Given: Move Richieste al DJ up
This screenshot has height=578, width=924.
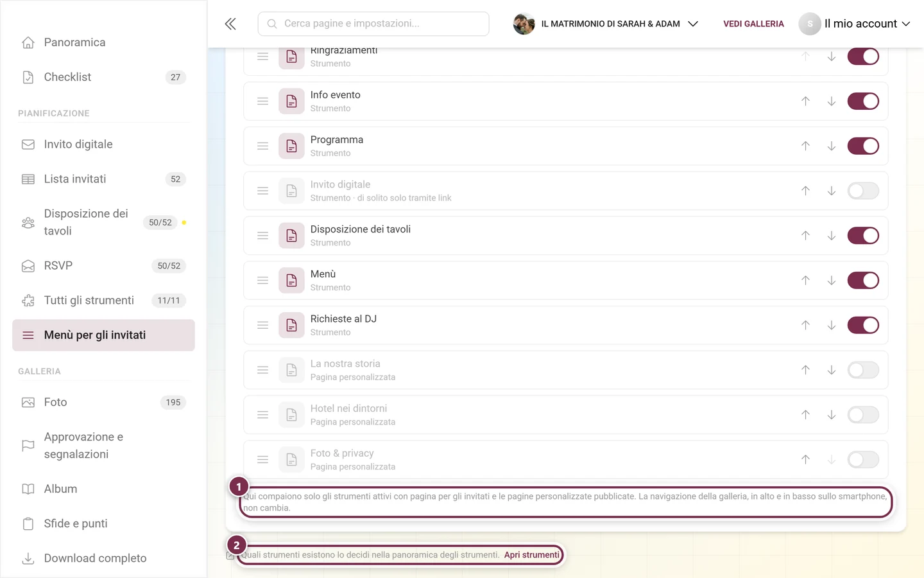Looking at the screenshot, I should tap(805, 326).
